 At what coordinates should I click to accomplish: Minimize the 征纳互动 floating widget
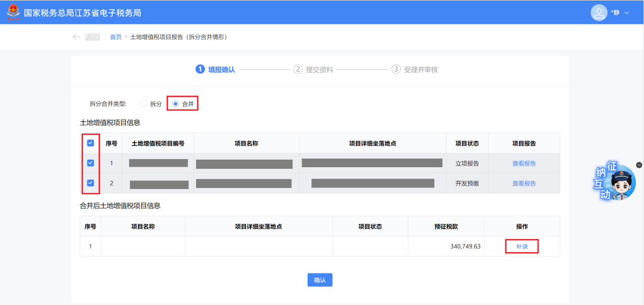639,165
